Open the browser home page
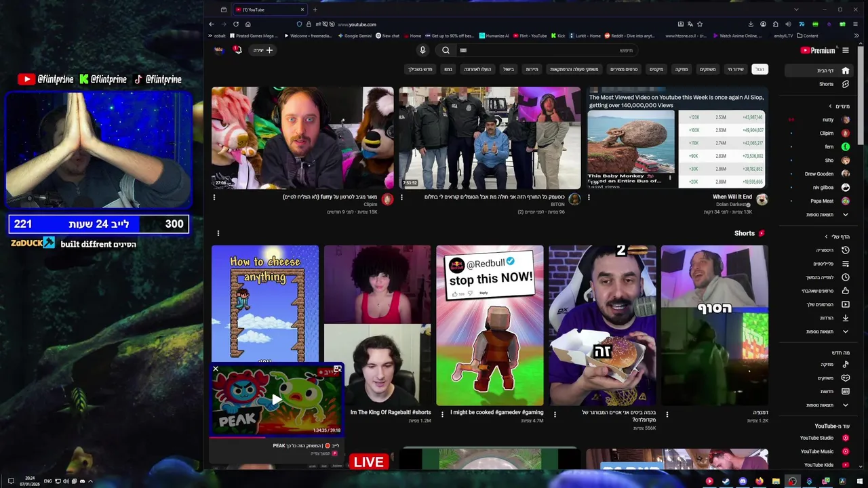Viewport: 868px width, 488px height. (248, 24)
